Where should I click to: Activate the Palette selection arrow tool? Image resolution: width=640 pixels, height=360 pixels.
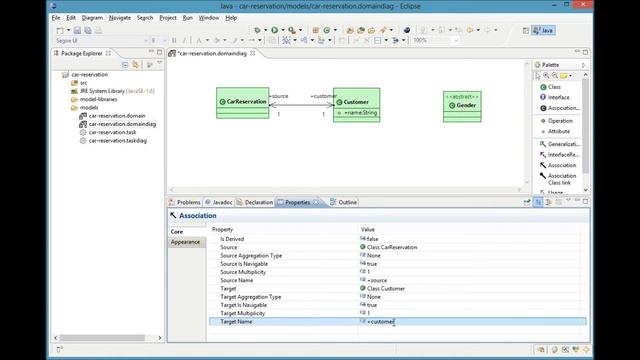click(x=538, y=76)
